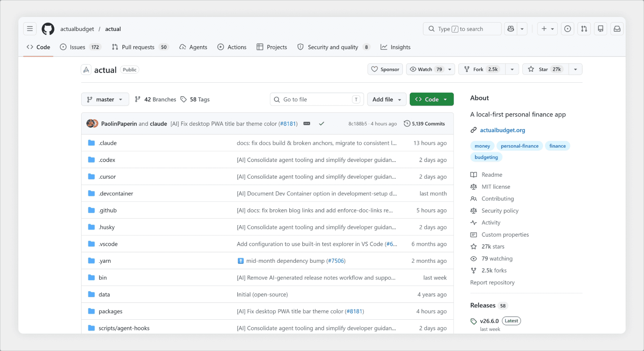644x351 pixels.
Task: Open the Actions tab
Action: [x=232, y=47]
